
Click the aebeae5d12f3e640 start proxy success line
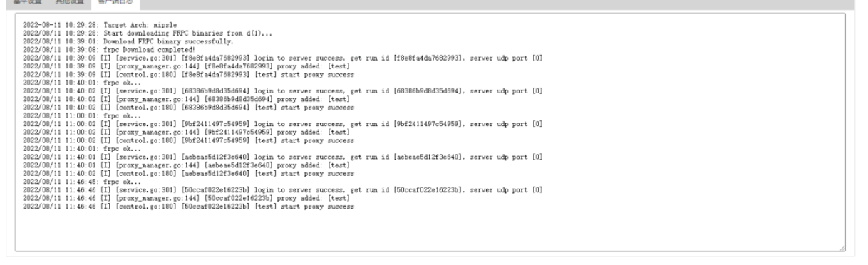tap(188, 173)
